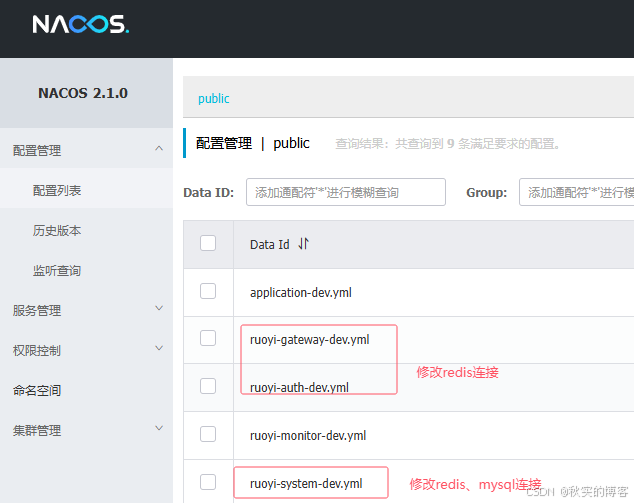Check the application-dev.yml row checkbox

pos(208,291)
